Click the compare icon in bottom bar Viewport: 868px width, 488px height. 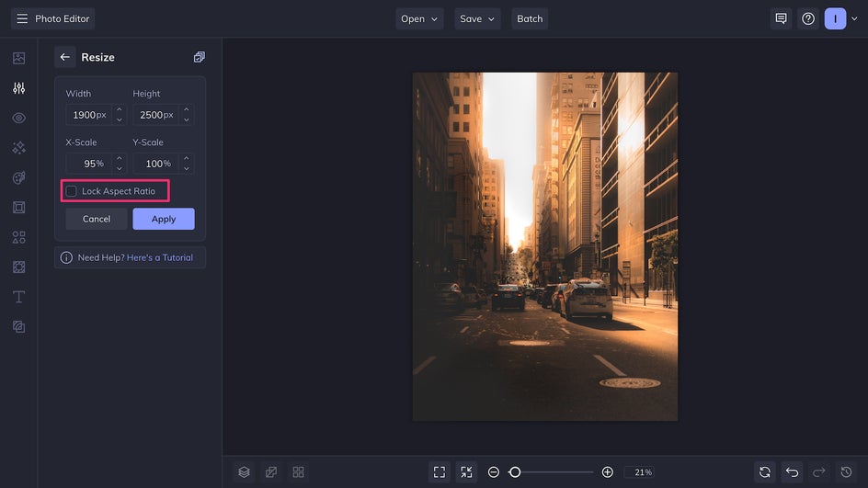(x=271, y=472)
